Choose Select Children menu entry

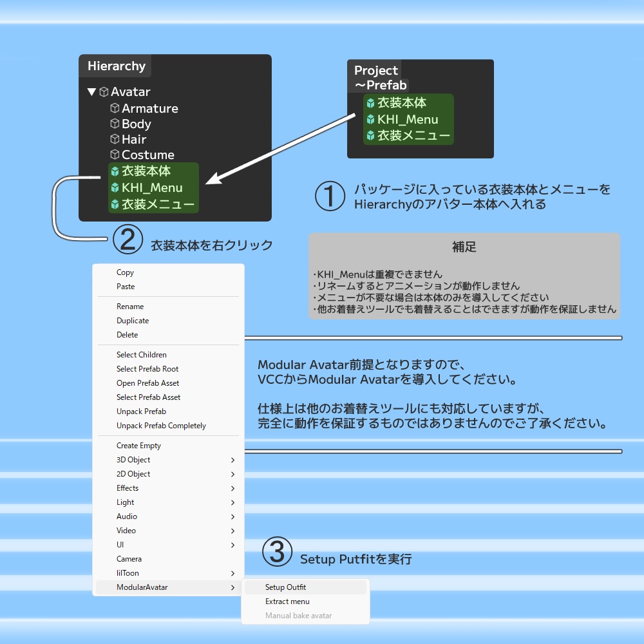(x=168, y=354)
